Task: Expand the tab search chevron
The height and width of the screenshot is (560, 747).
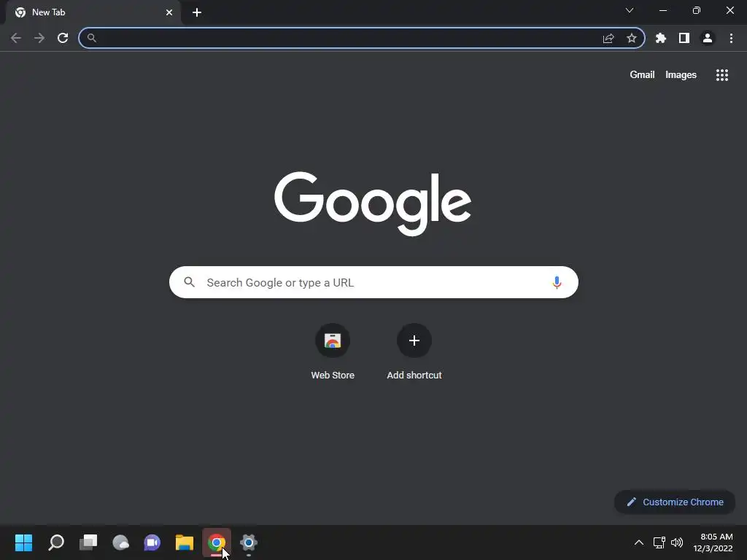Action: pyautogui.click(x=630, y=10)
